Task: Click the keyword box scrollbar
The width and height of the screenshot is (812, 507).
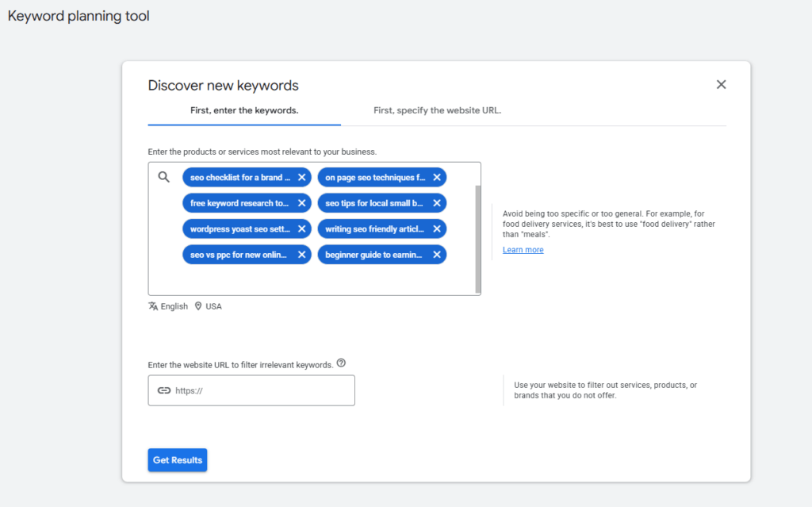Action: pos(477,239)
